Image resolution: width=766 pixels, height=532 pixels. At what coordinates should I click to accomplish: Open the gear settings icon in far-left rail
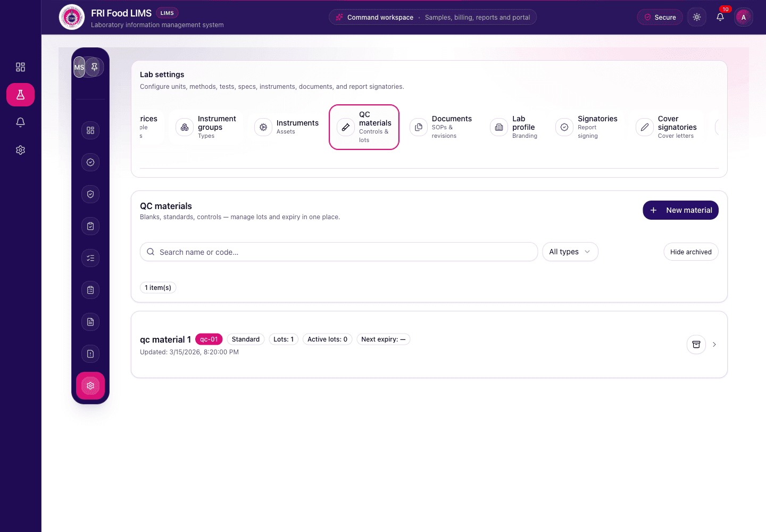pyautogui.click(x=20, y=150)
